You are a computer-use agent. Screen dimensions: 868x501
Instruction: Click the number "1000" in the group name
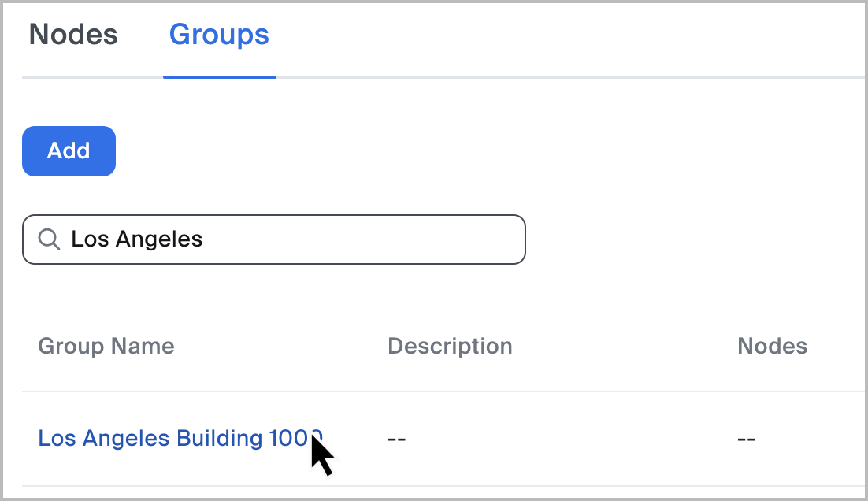293,438
